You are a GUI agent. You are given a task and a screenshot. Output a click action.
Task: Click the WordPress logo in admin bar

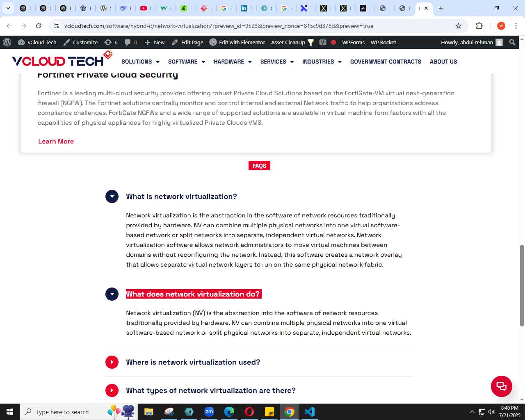[7, 42]
